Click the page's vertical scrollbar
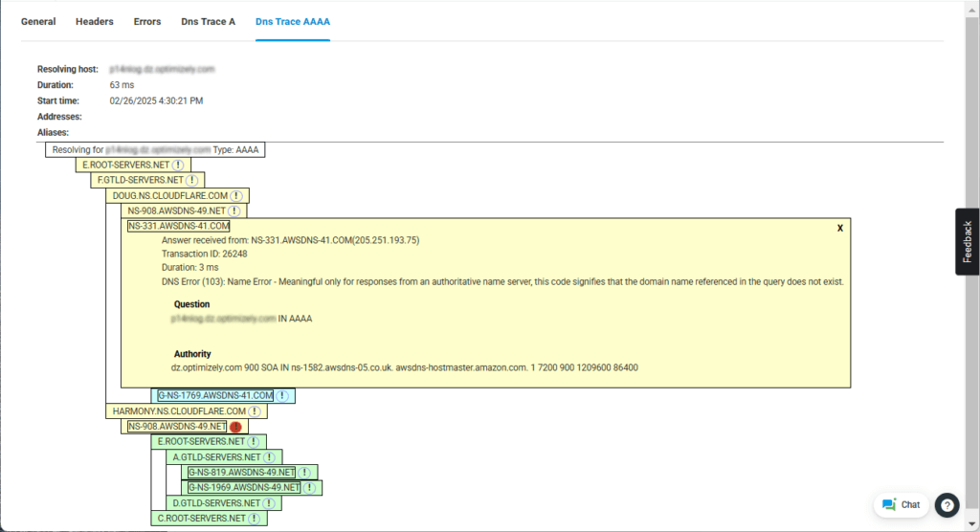Image resolution: width=980 pixels, height=532 pixels. point(972,287)
